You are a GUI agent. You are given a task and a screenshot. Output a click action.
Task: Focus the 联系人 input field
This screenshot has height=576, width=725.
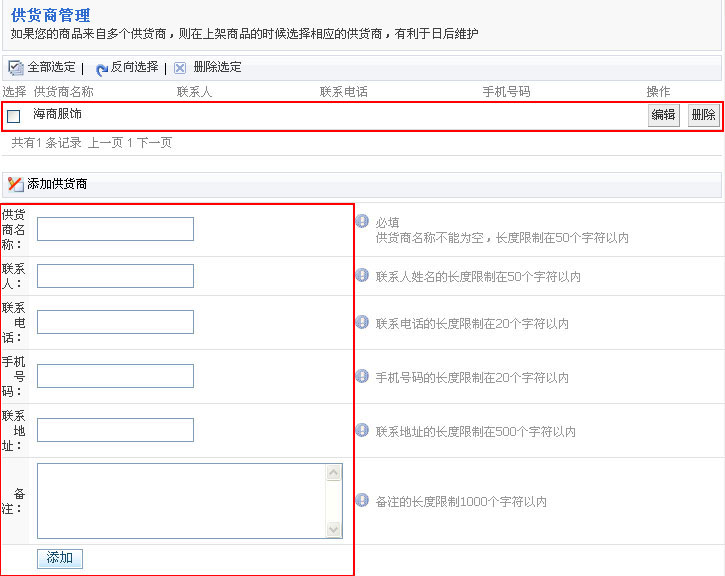point(115,276)
